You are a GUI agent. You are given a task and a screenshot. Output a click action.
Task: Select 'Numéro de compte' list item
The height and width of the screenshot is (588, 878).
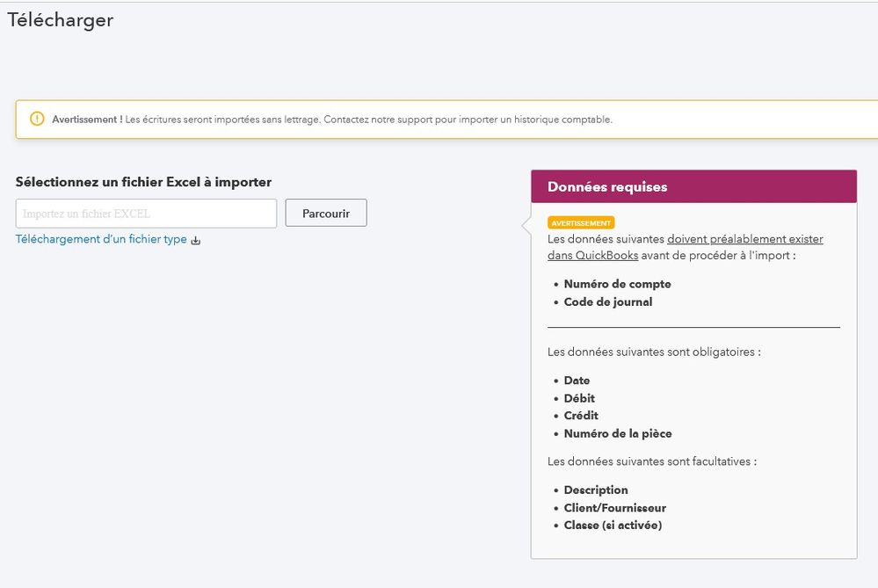pyautogui.click(x=617, y=284)
